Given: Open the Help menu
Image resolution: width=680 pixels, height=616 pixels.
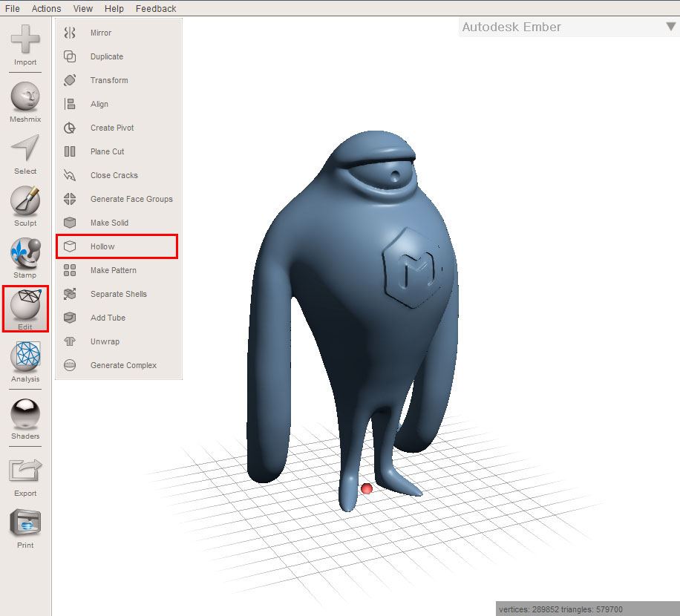Looking at the screenshot, I should [114, 9].
